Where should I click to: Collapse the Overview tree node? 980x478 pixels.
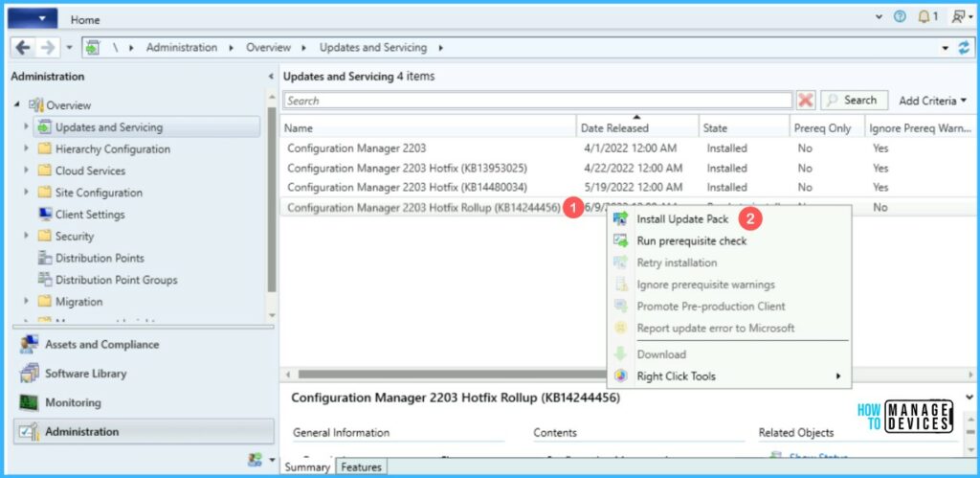click(x=17, y=105)
